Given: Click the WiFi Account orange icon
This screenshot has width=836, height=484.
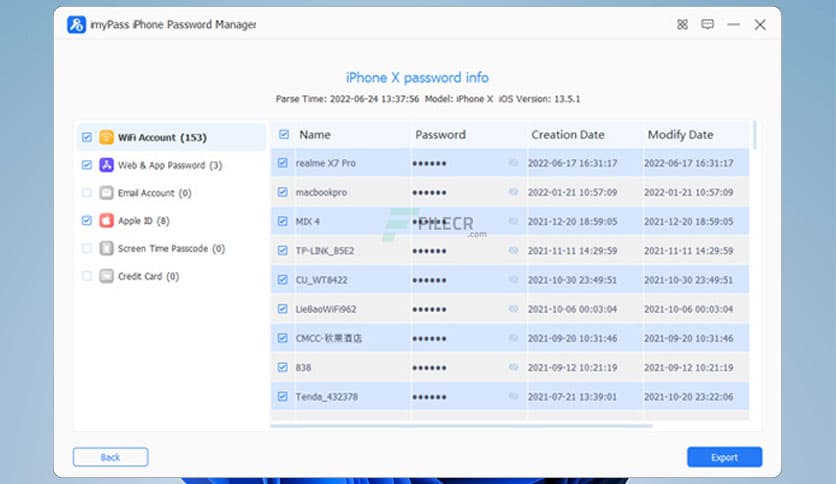Looking at the screenshot, I should pos(107,138).
